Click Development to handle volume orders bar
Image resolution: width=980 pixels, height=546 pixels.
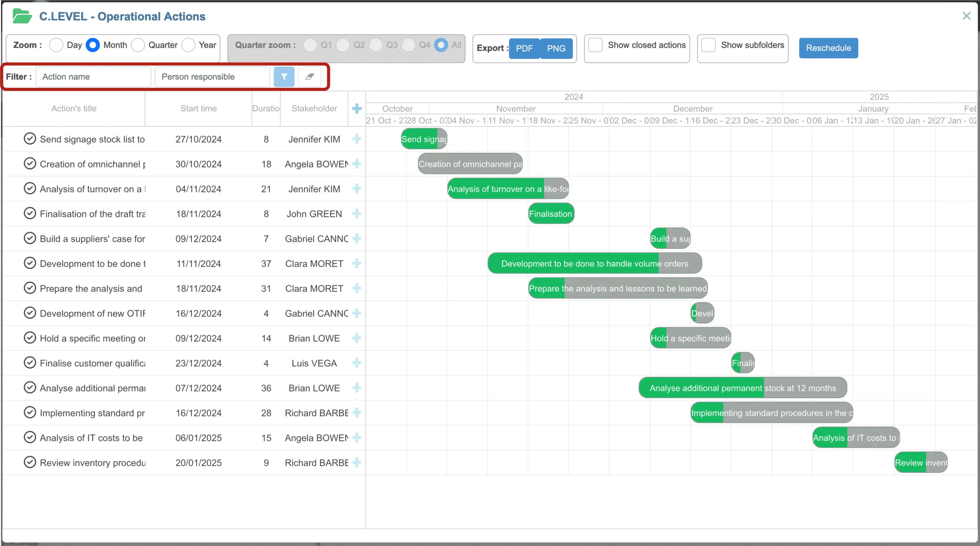point(594,263)
